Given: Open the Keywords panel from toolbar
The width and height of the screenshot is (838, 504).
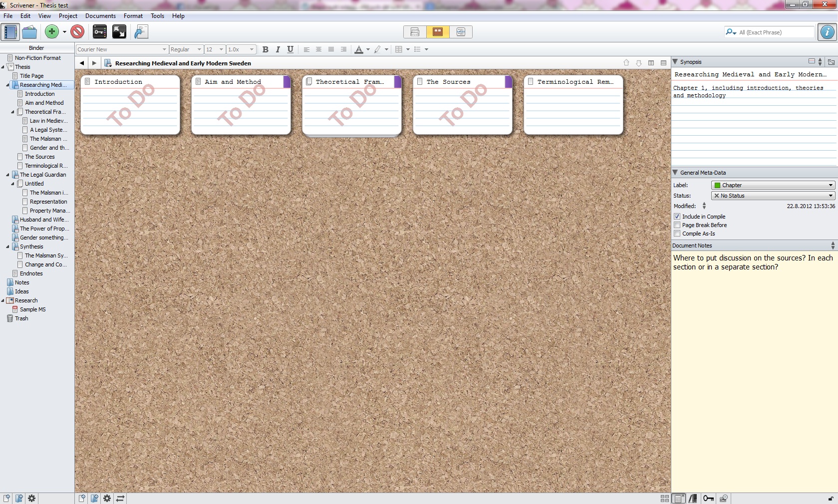Looking at the screenshot, I should 100,32.
